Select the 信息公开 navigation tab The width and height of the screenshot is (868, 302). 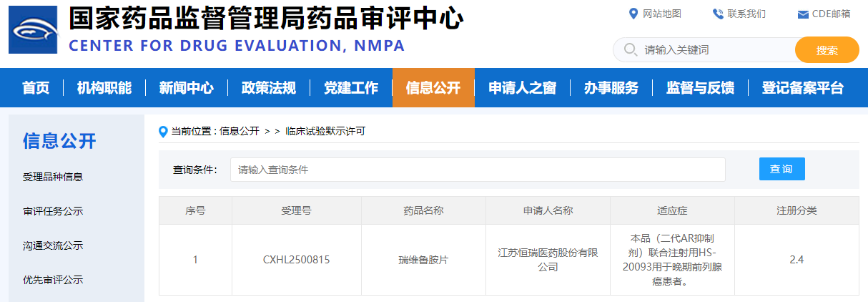click(433, 88)
